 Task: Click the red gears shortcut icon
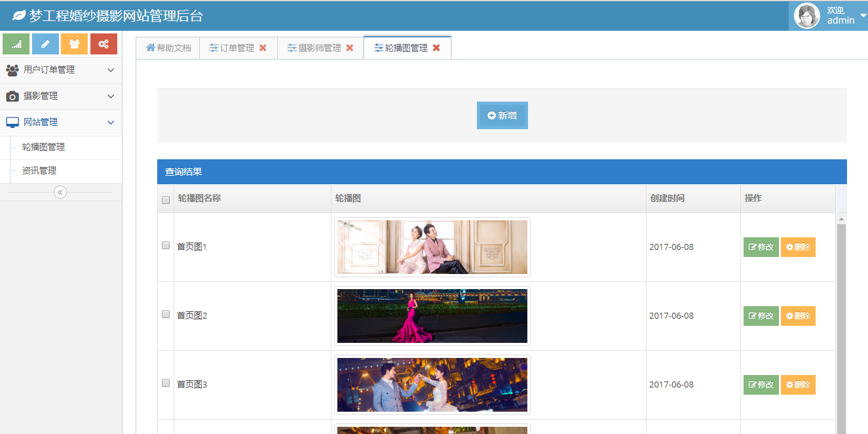[104, 44]
